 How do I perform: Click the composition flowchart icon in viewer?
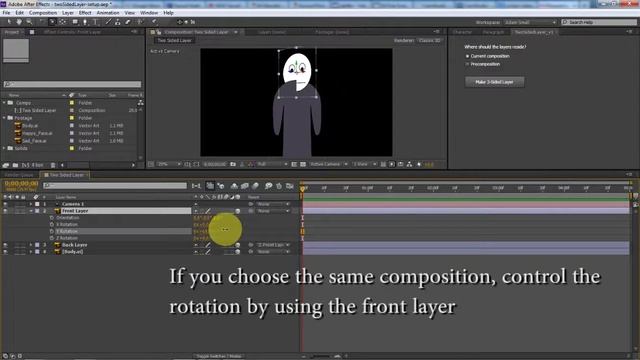409,164
